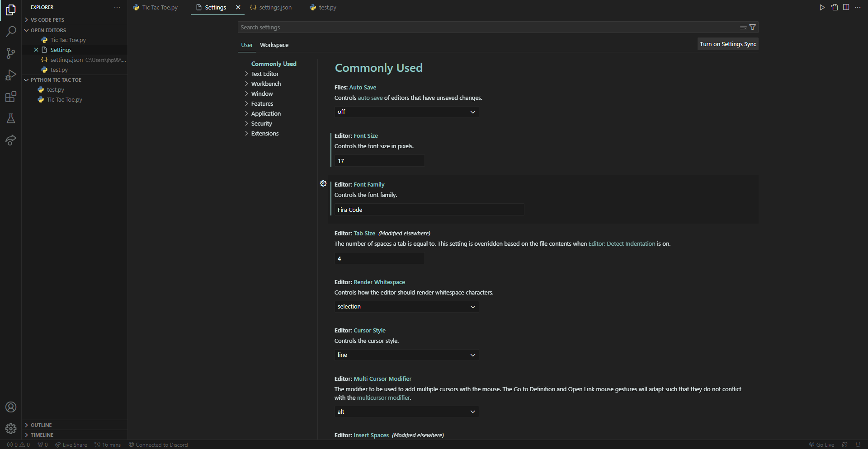Open the Multi Cursor Modifier dropdown

pos(406,412)
